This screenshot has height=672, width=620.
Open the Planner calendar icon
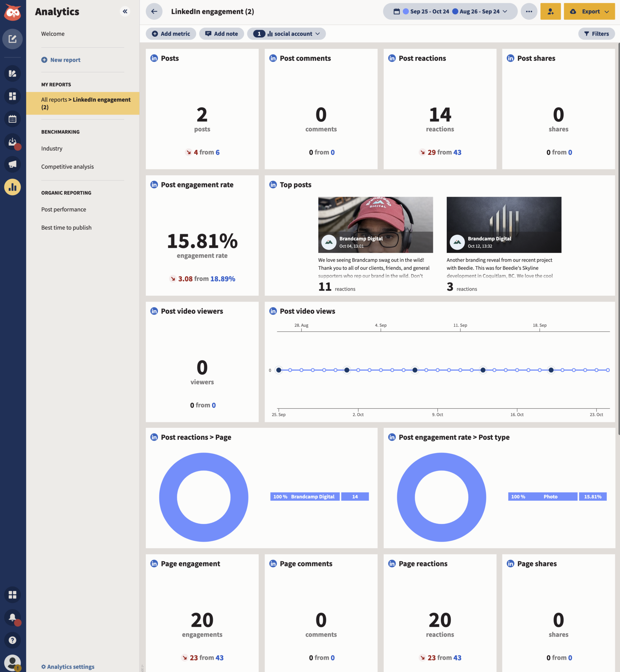[x=12, y=119]
